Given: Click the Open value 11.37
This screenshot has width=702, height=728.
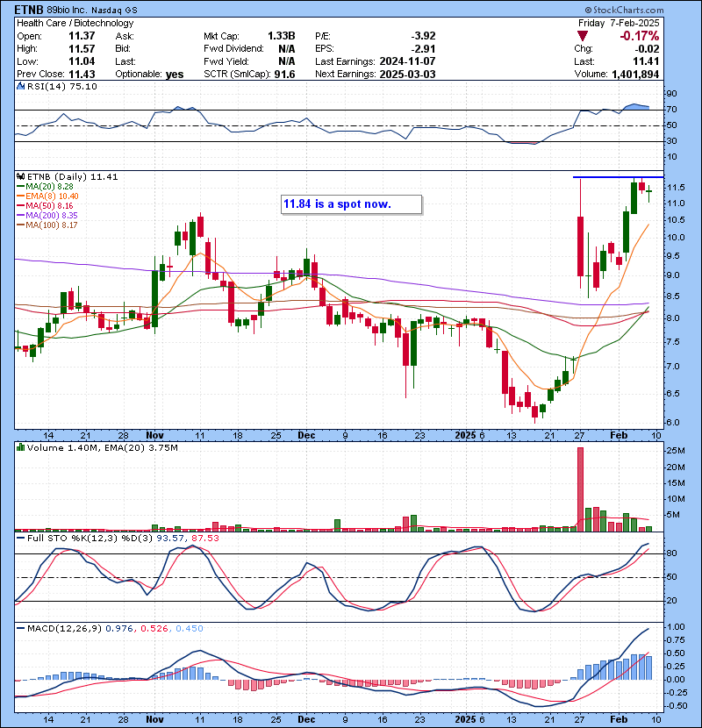Looking at the screenshot, I should click(82, 36).
